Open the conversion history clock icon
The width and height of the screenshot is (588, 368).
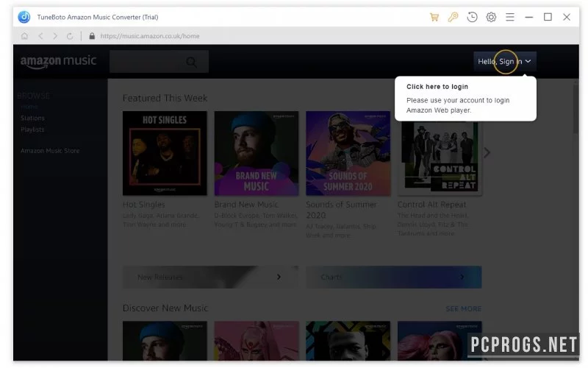(472, 17)
